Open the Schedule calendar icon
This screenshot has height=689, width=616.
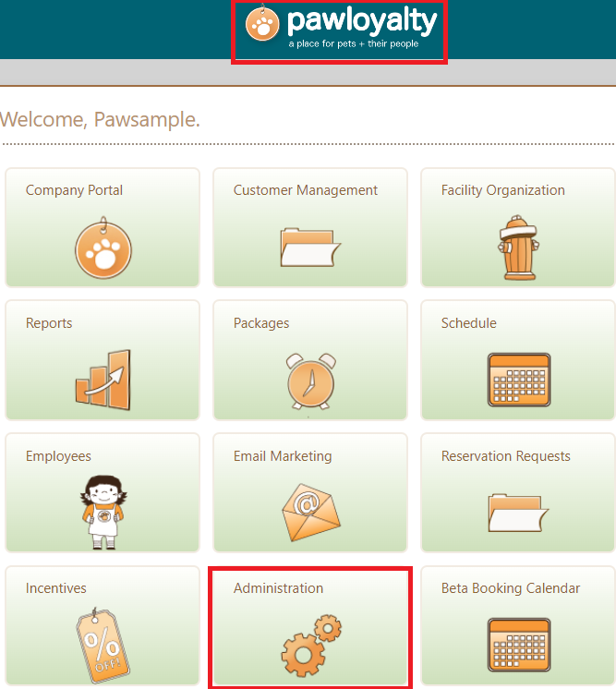click(x=519, y=380)
